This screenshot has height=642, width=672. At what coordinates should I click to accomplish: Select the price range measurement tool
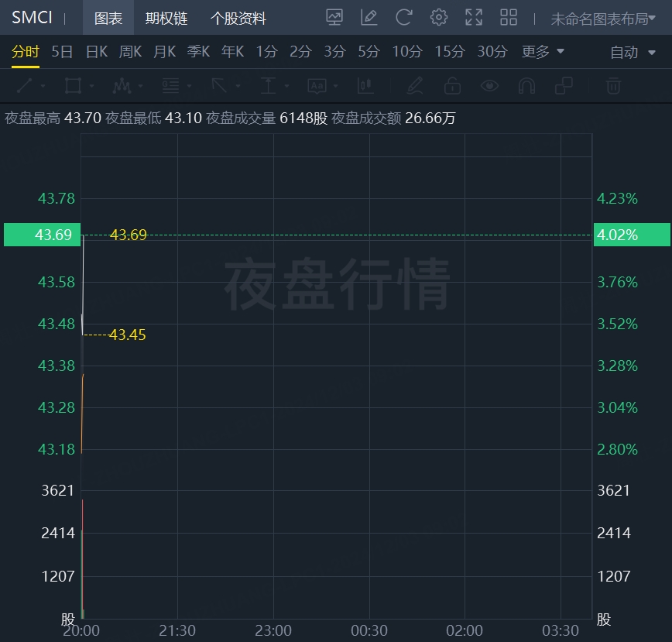tap(269, 86)
